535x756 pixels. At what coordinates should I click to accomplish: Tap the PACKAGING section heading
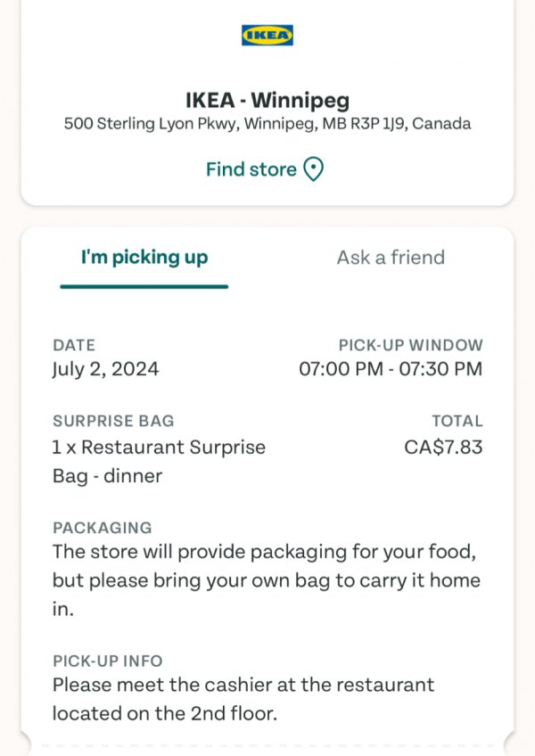103,528
